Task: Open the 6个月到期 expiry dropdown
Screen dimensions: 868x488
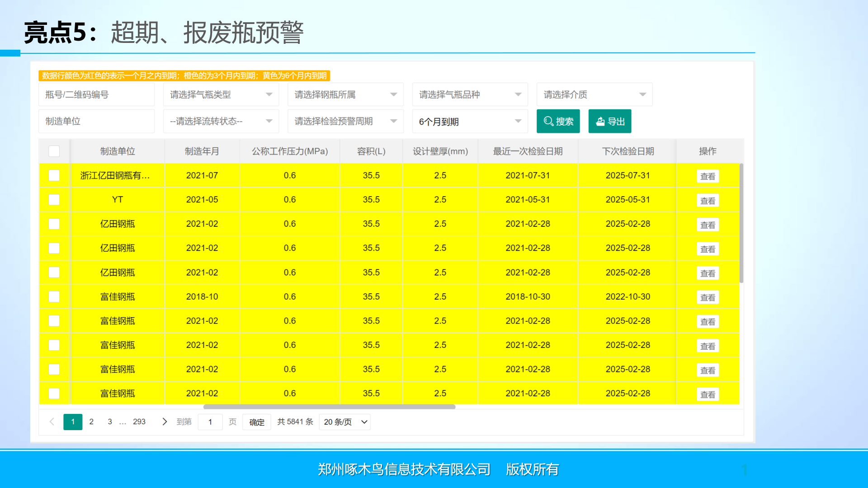Action: pos(470,121)
